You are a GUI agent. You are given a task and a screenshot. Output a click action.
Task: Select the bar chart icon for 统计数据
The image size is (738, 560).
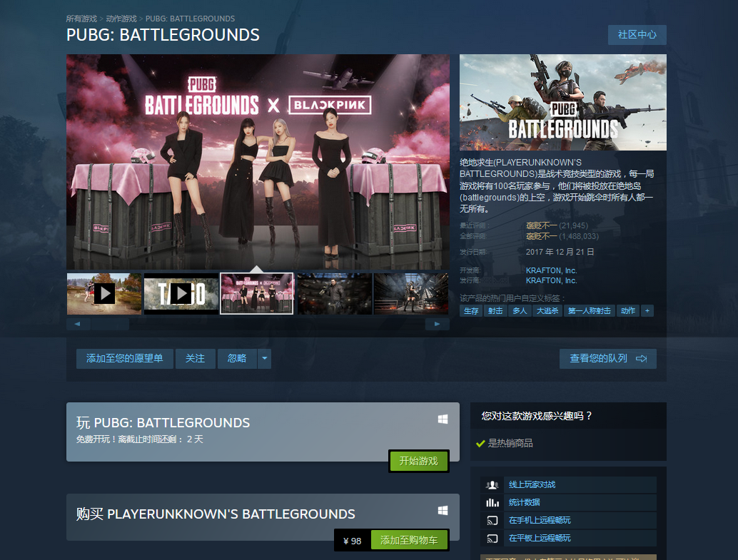(x=493, y=502)
